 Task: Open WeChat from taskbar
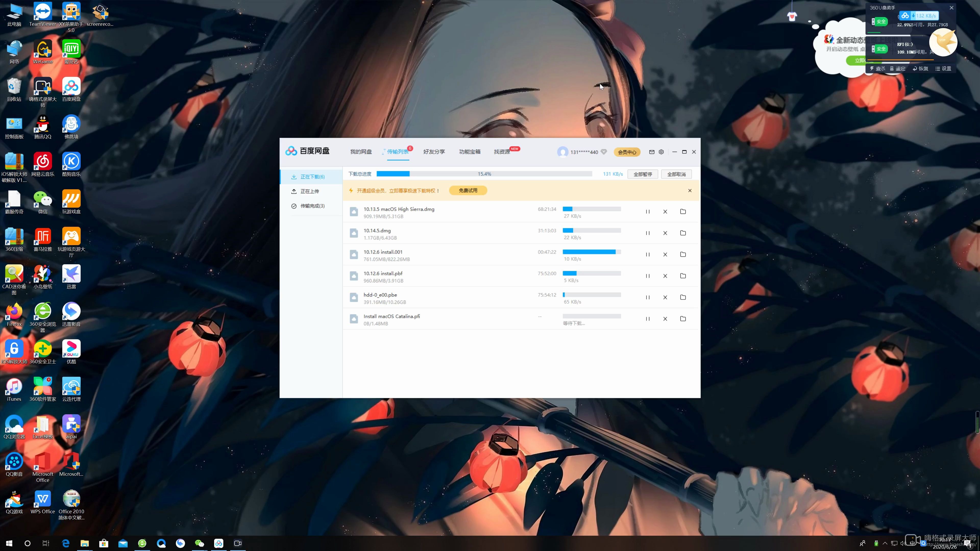[199, 543]
